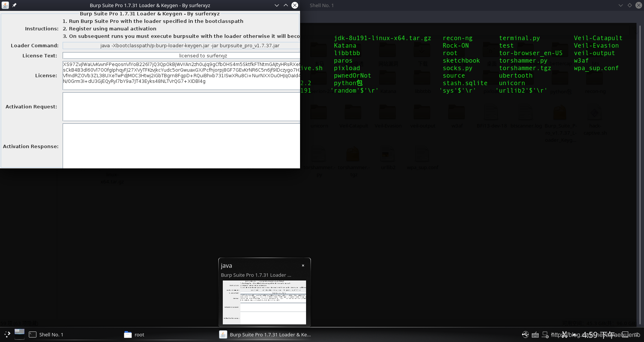This screenshot has width=644, height=342.
Task: Click 'stash.sqlite' in the terminal listing
Action: (465, 83)
